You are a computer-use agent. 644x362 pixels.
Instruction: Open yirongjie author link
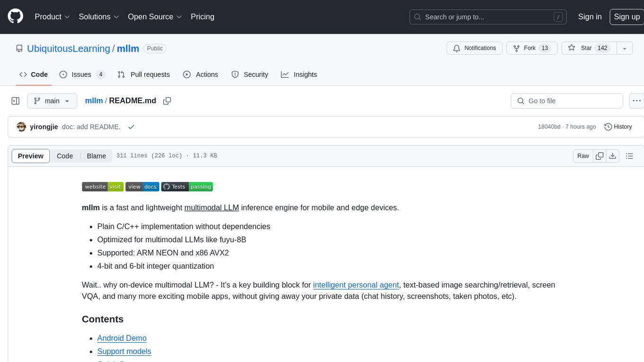tap(44, 127)
